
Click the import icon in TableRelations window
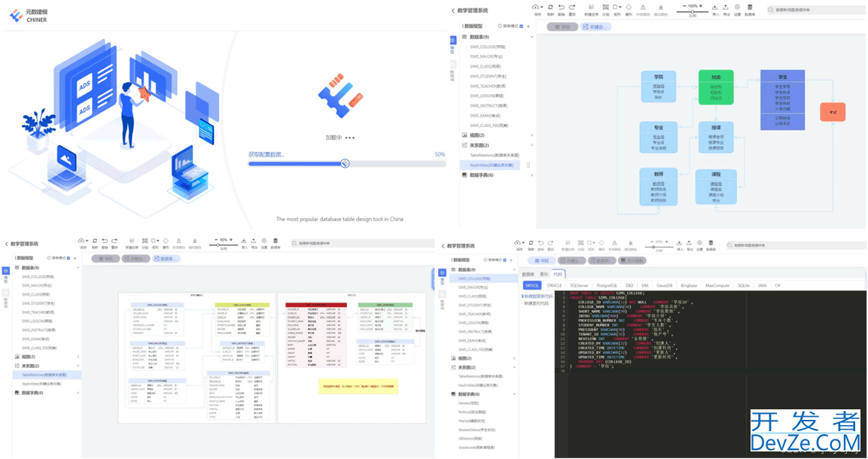[x=244, y=241]
